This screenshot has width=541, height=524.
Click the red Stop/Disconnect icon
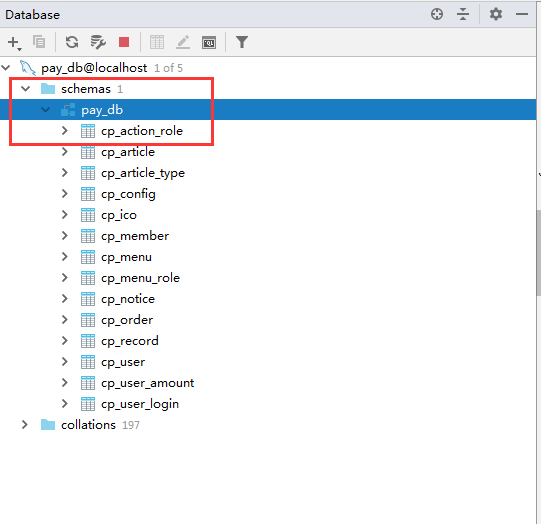pyautogui.click(x=124, y=42)
